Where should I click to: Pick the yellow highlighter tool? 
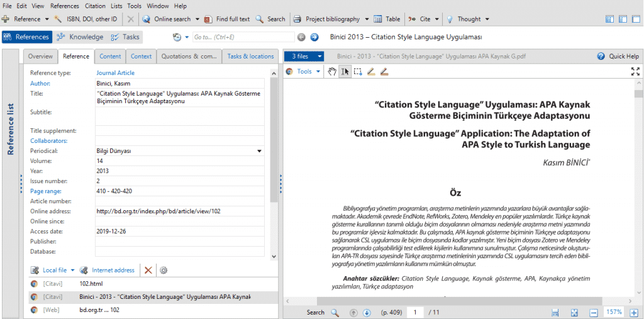[371, 72]
